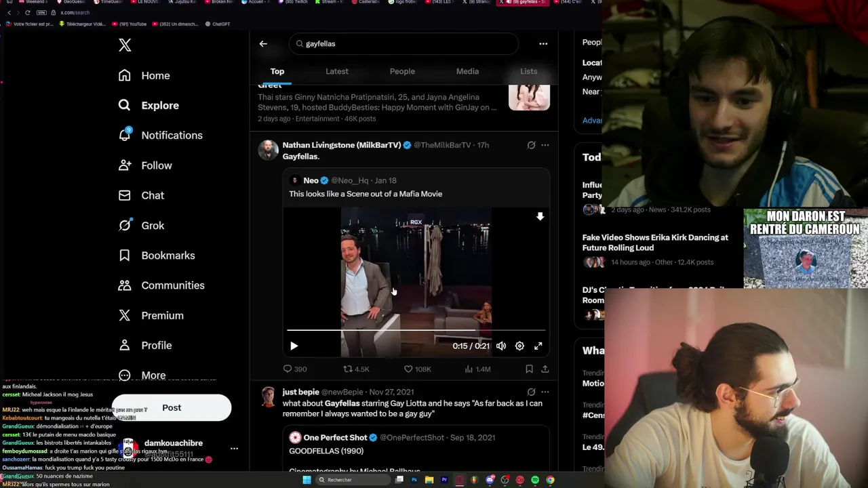
Task: Click the Nathan Livingstone (MilkBarTV) name link
Action: point(341,145)
